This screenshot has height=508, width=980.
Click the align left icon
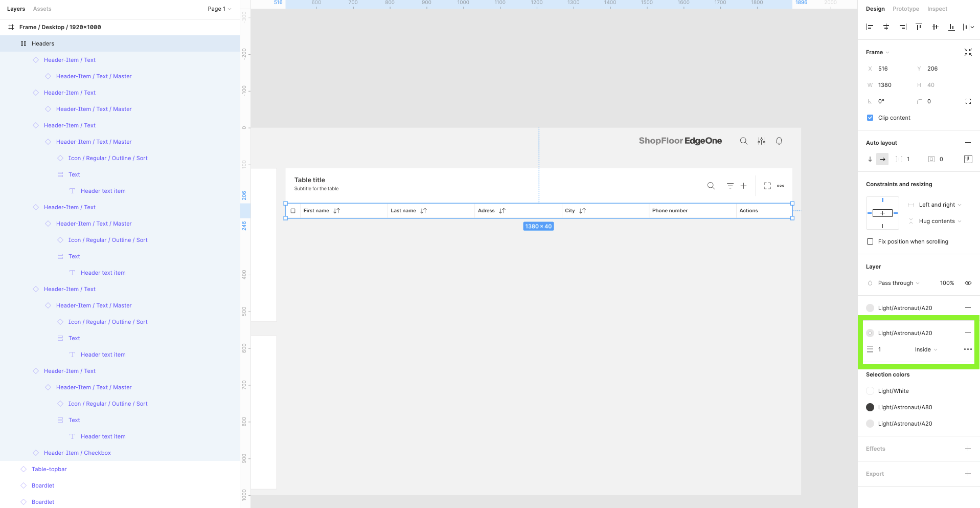pos(870,27)
